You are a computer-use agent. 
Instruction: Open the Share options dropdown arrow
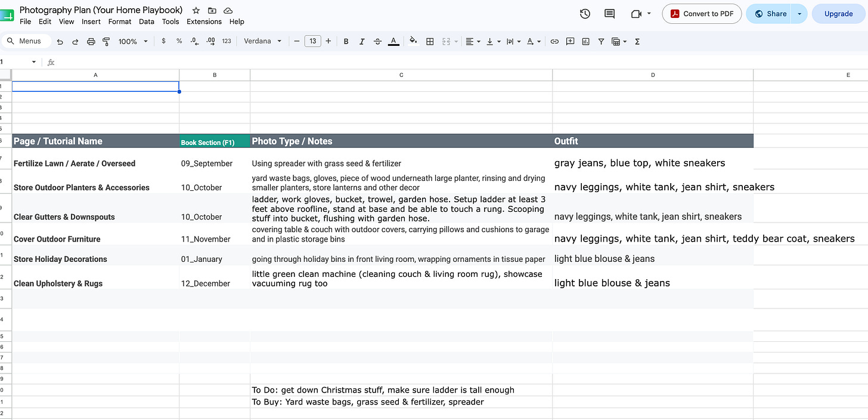coord(799,14)
